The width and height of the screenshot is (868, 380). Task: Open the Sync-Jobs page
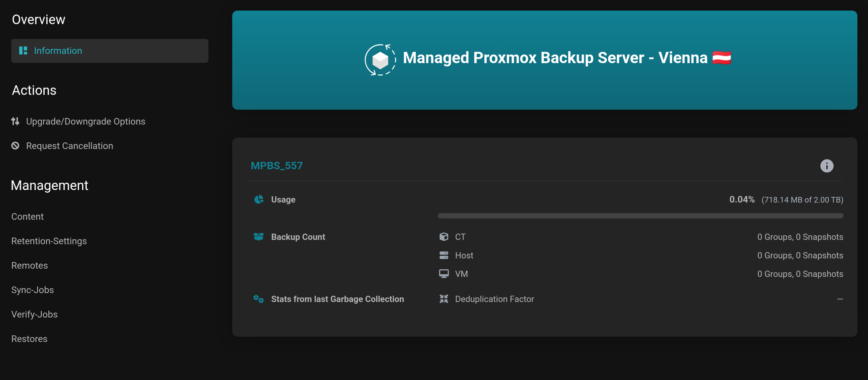point(32,290)
